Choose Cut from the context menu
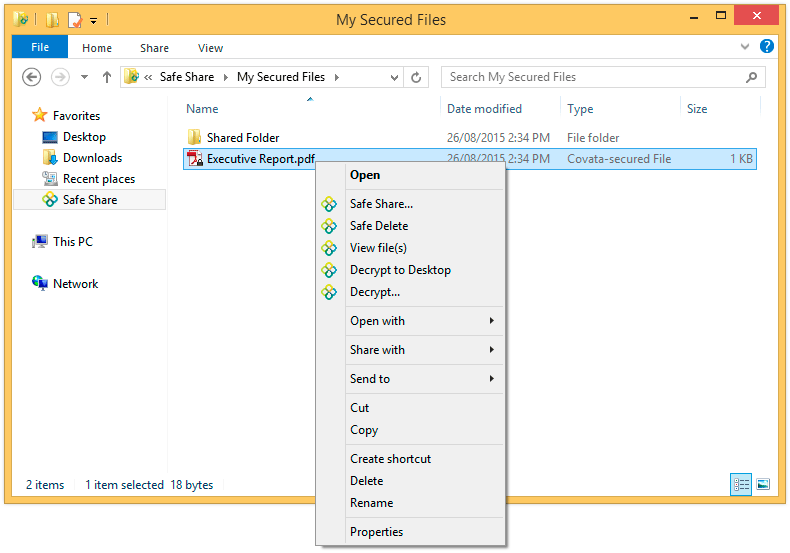790x553 pixels. 359,408
